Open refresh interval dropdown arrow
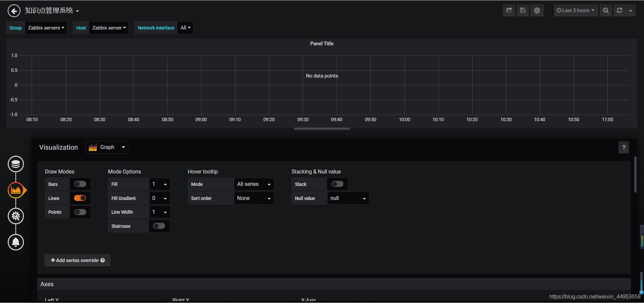The image size is (644, 303). pos(631,10)
